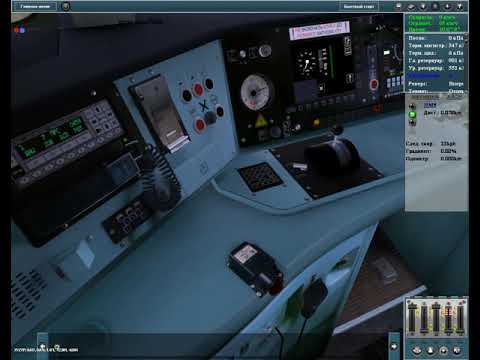
Task: Click the headlight round button under the sliders
Action: (x=443, y=350)
